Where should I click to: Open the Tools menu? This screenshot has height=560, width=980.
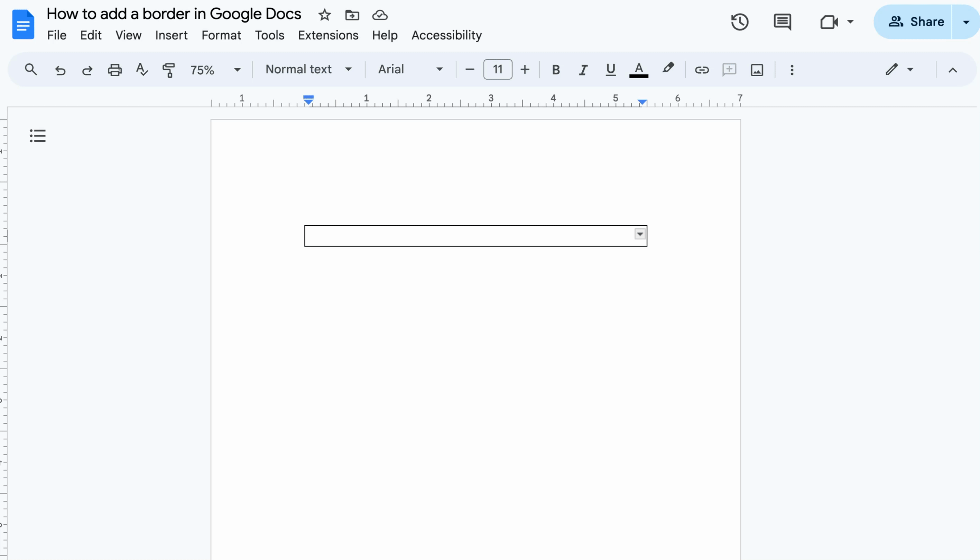(x=270, y=35)
